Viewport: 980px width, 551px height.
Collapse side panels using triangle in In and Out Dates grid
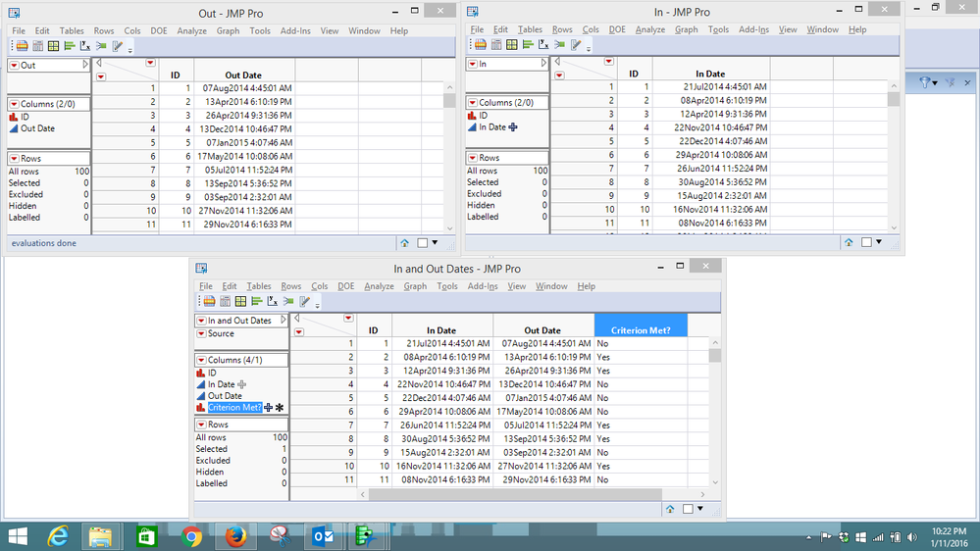297,318
